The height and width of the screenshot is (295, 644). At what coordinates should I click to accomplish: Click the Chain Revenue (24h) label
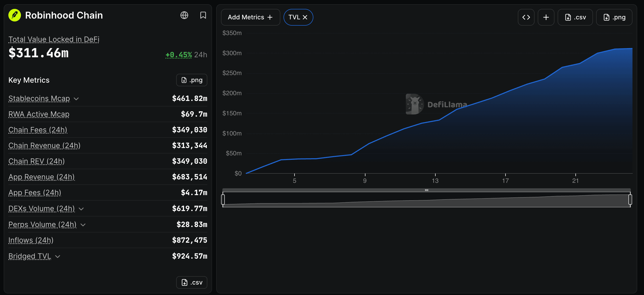click(45, 146)
